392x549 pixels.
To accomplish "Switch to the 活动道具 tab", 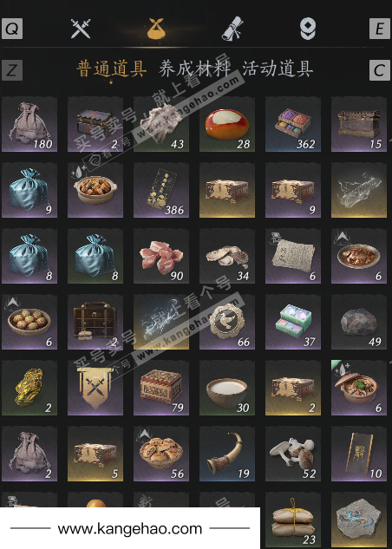I will [x=278, y=69].
